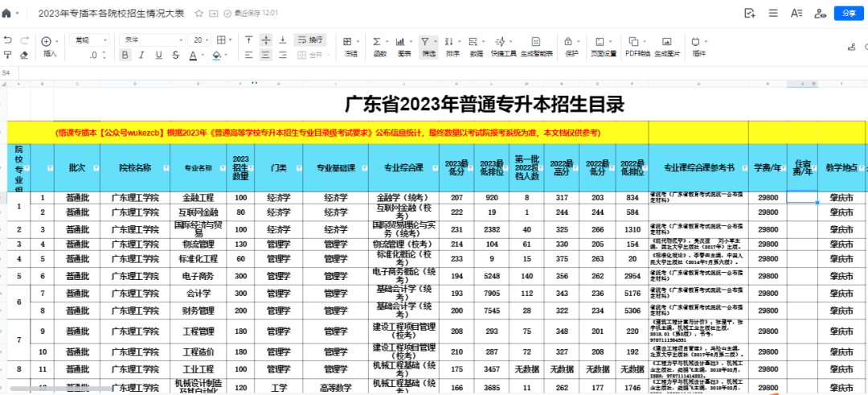Undo the last action
Screen dimensions: 868x395
tap(8, 40)
